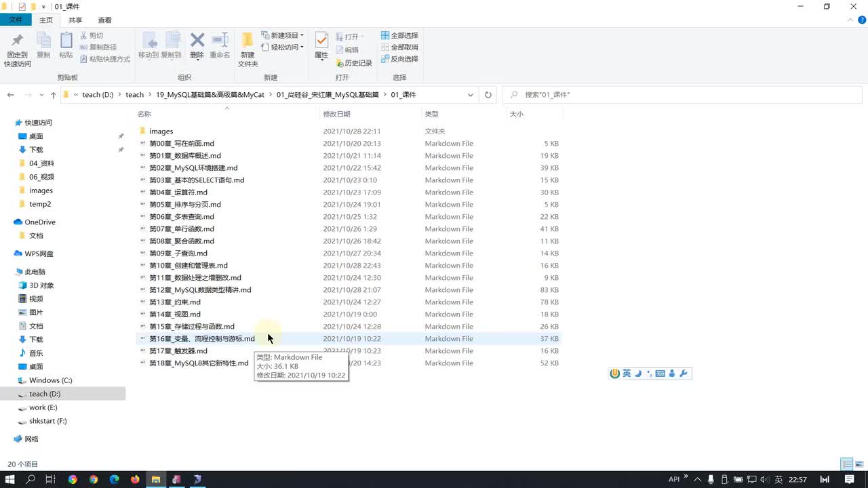Select Windows (C:) drive in the navigation pane

(x=51, y=380)
